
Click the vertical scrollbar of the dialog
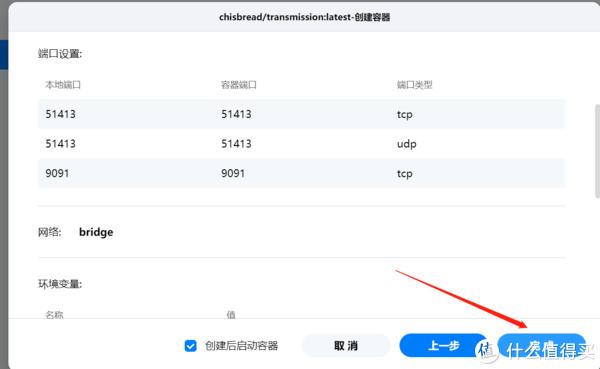[x=597, y=151]
